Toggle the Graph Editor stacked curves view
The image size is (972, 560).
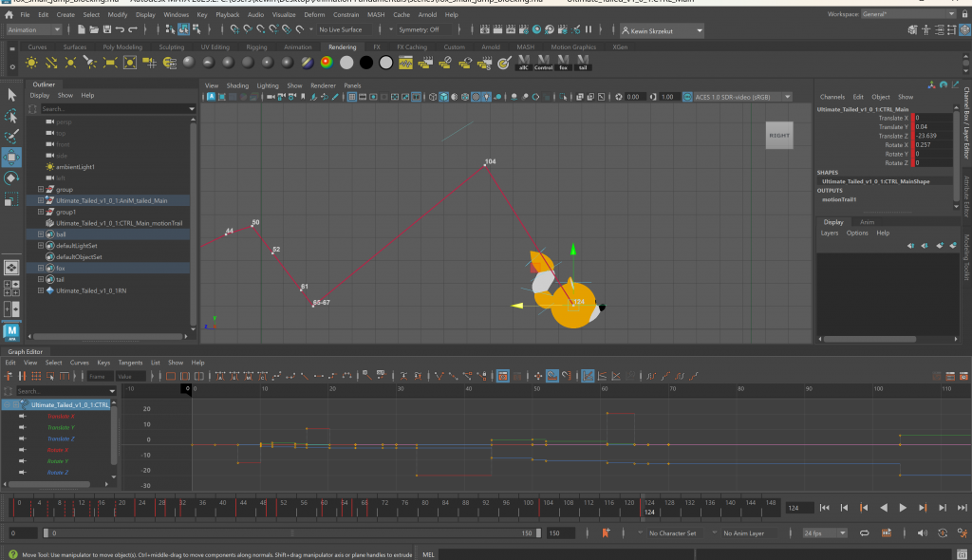click(x=602, y=376)
